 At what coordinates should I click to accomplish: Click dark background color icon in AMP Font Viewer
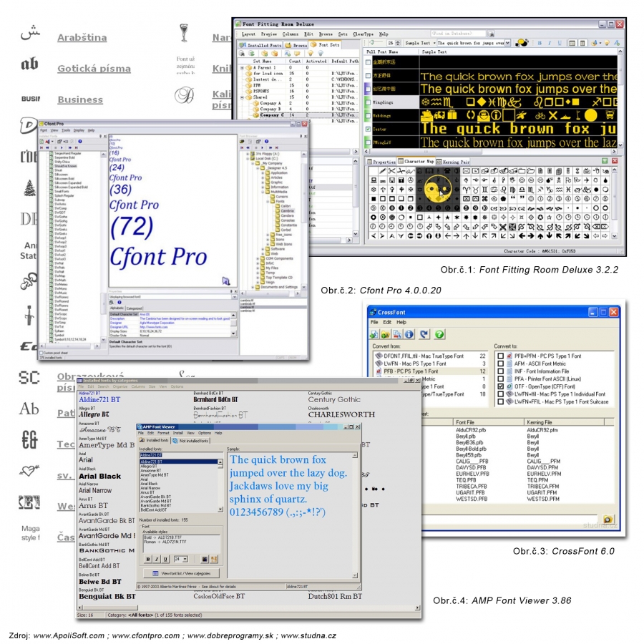pos(205,559)
